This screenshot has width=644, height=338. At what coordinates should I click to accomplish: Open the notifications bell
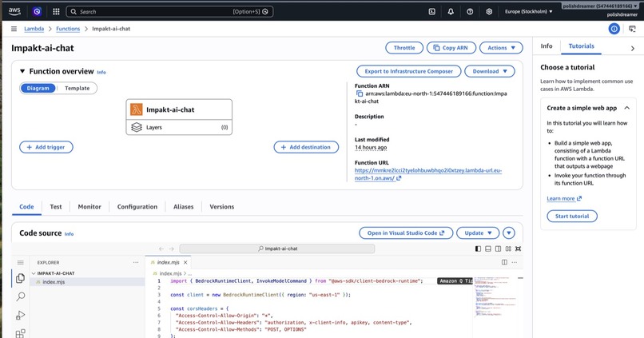click(451, 11)
